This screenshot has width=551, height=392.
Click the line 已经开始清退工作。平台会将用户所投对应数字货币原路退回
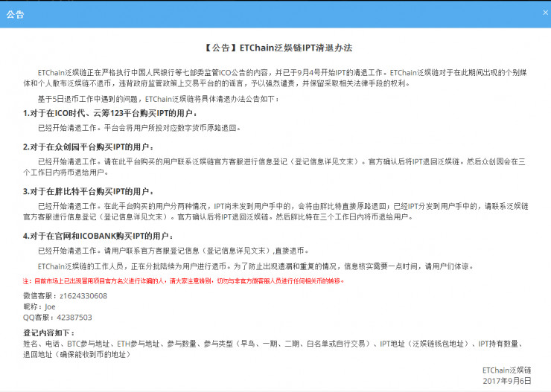tap(139, 128)
